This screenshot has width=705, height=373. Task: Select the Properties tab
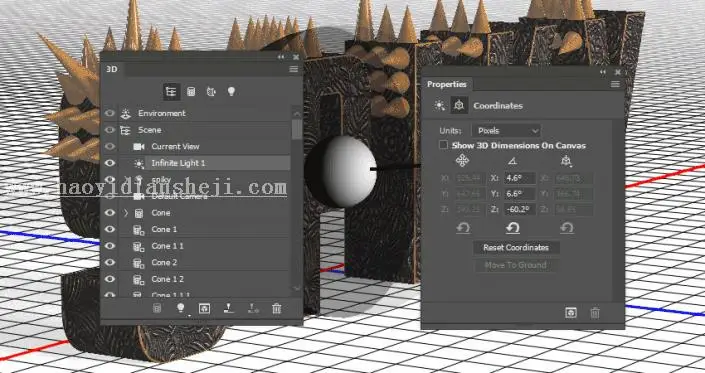click(x=446, y=84)
